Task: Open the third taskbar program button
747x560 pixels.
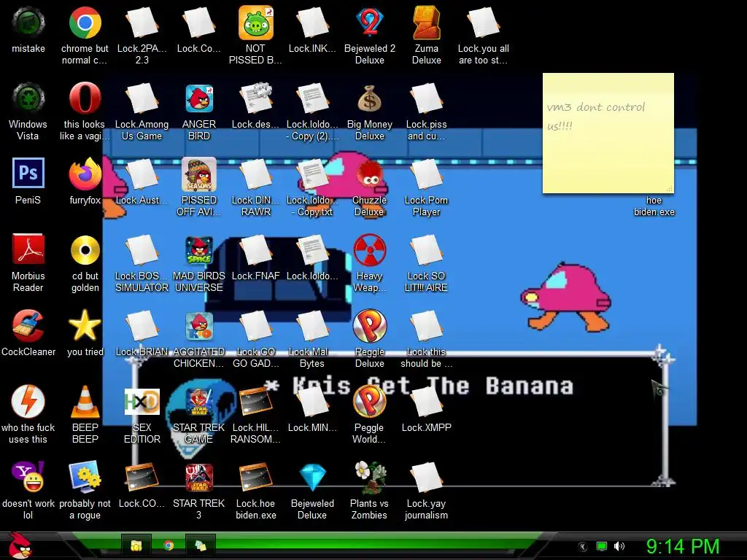Action: (x=200, y=545)
